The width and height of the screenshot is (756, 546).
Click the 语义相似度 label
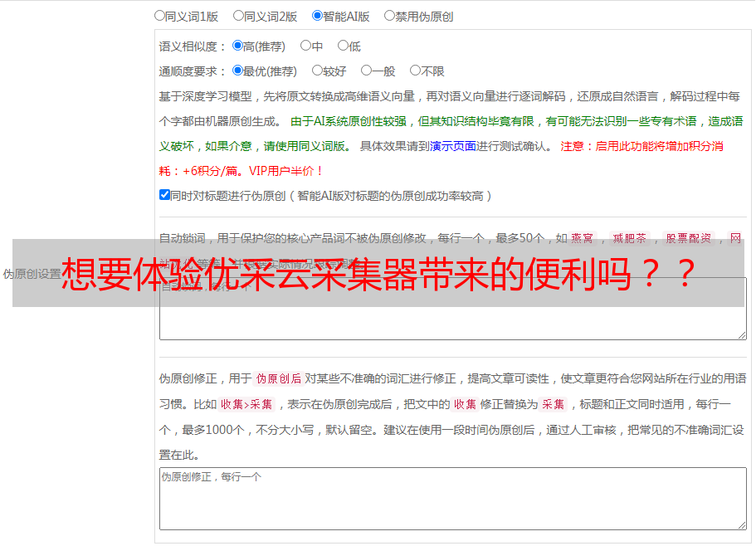[x=193, y=46]
